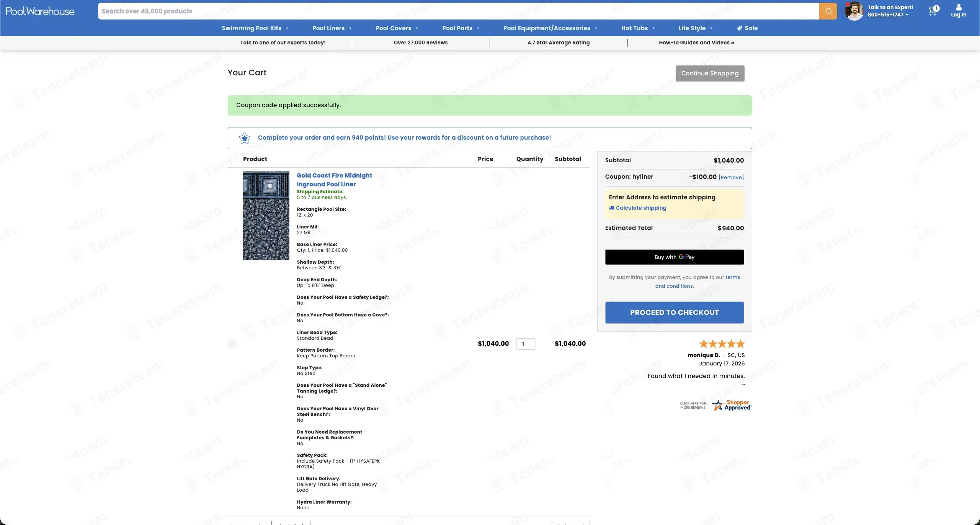The image size is (980, 525).
Task: Click the '5 to 7 business days.' shipping estimate
Action: click(322, 197)
